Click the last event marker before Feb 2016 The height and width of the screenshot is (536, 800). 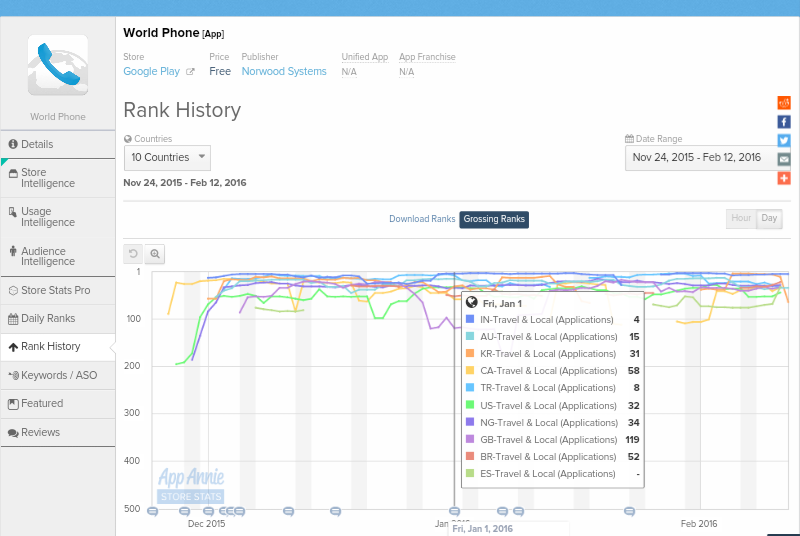click(x=630, y=511)
